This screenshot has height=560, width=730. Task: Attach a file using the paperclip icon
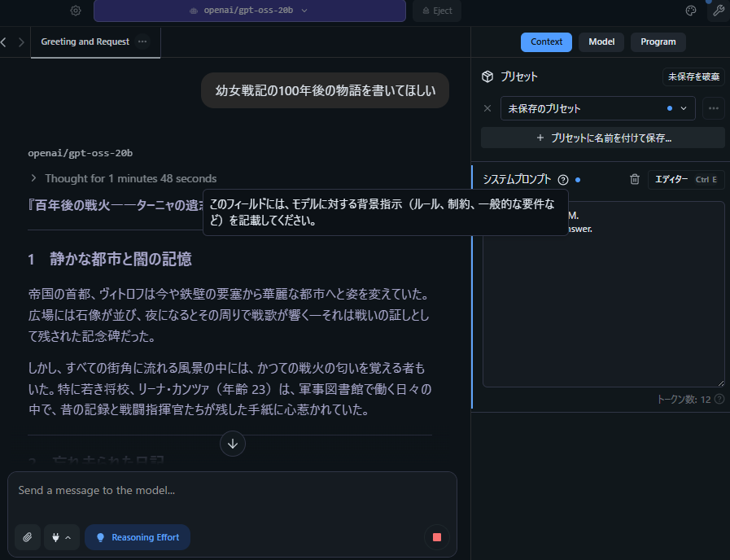[27, 537]
